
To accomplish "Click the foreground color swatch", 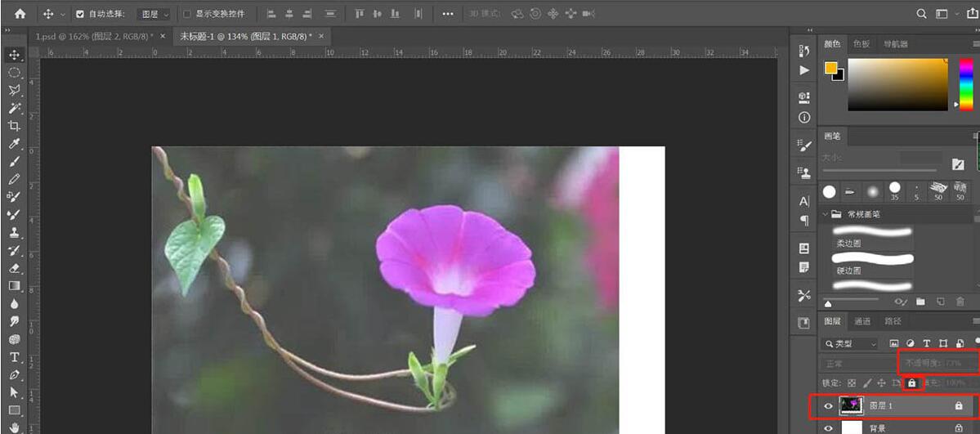I will [830, 69].
